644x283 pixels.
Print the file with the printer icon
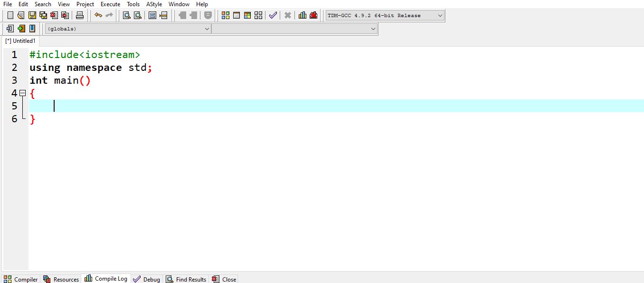click(80, 15)
